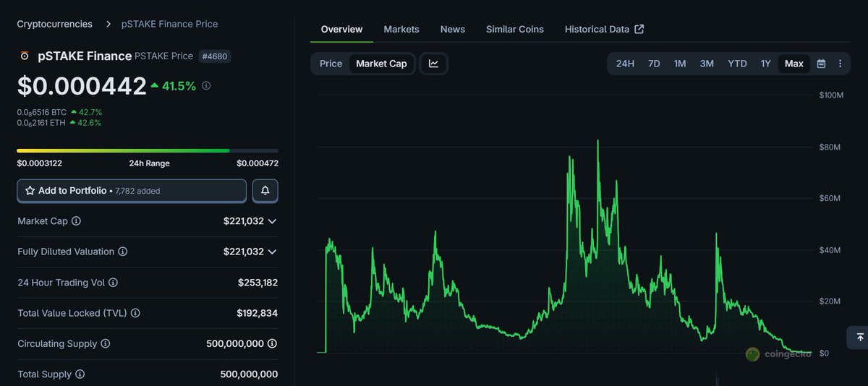Click the breadcrumb chevron separator
The width and height of the screenshot is (868, 386).
coord(108,24)
